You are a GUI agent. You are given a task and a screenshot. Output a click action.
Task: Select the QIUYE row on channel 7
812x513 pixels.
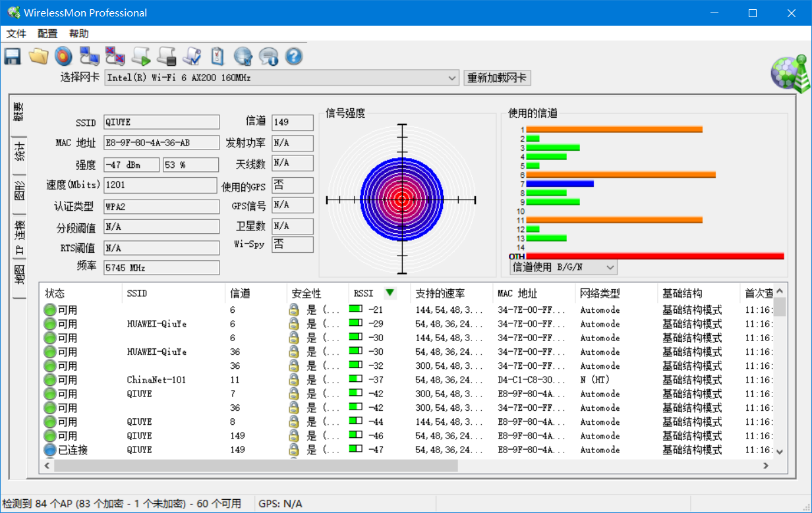(407, 394)
